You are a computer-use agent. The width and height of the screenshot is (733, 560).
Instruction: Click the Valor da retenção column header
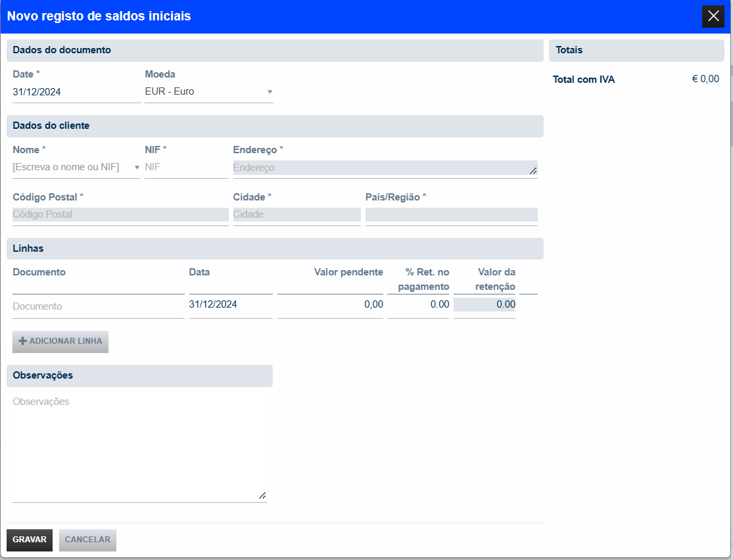click(496, 279)
